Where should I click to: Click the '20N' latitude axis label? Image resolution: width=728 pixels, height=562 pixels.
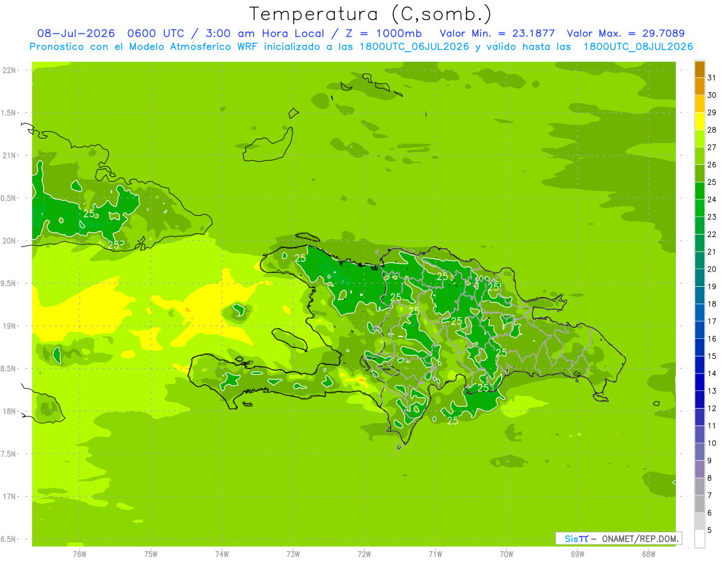[10, 241]
